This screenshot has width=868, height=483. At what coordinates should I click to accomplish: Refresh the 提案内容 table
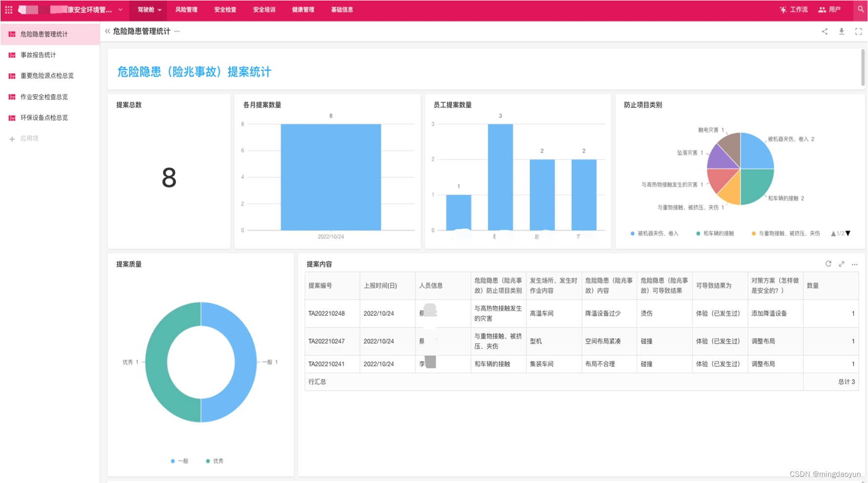(x=828, y=264)
